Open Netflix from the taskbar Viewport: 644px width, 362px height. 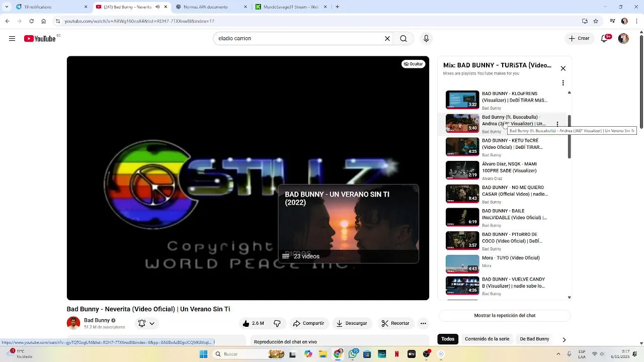click(x=397, y=354)
